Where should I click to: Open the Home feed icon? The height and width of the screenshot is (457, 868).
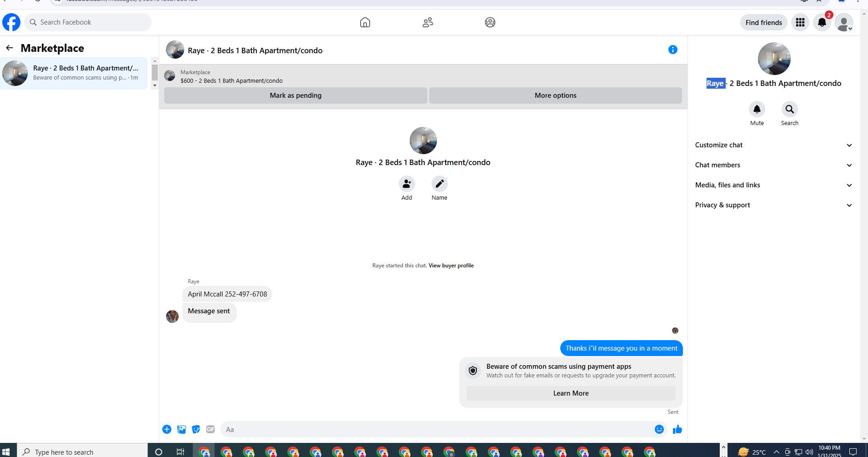coord(365,22)
